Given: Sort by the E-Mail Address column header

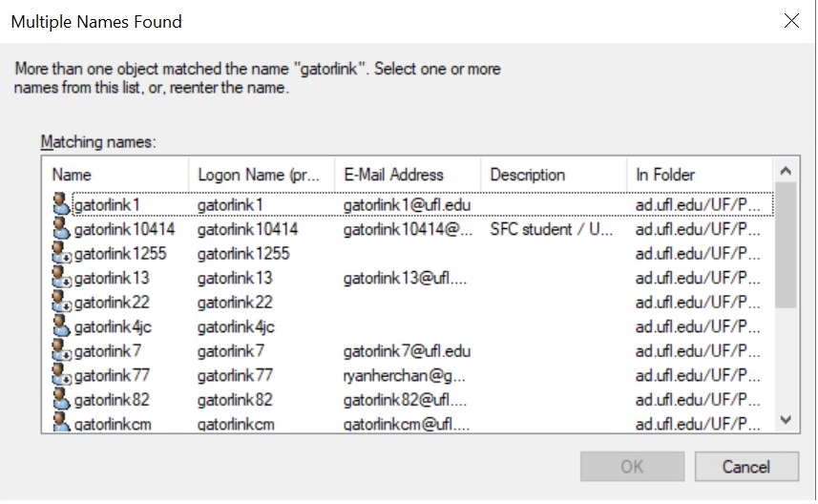Looking at the screenshot, I should point(408,175).
